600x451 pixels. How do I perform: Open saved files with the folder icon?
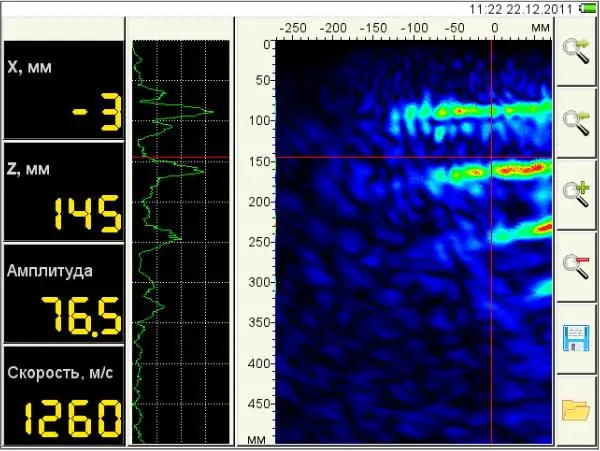click(x=576, y=410)
